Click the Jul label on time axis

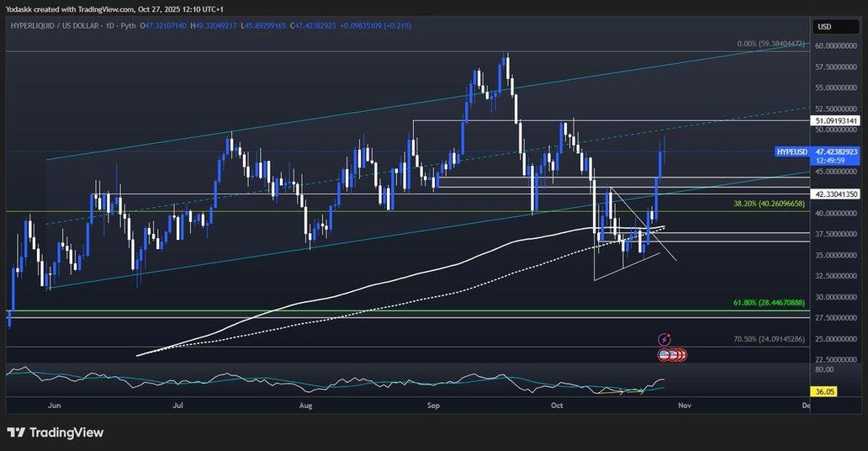[x=177, y=405]
